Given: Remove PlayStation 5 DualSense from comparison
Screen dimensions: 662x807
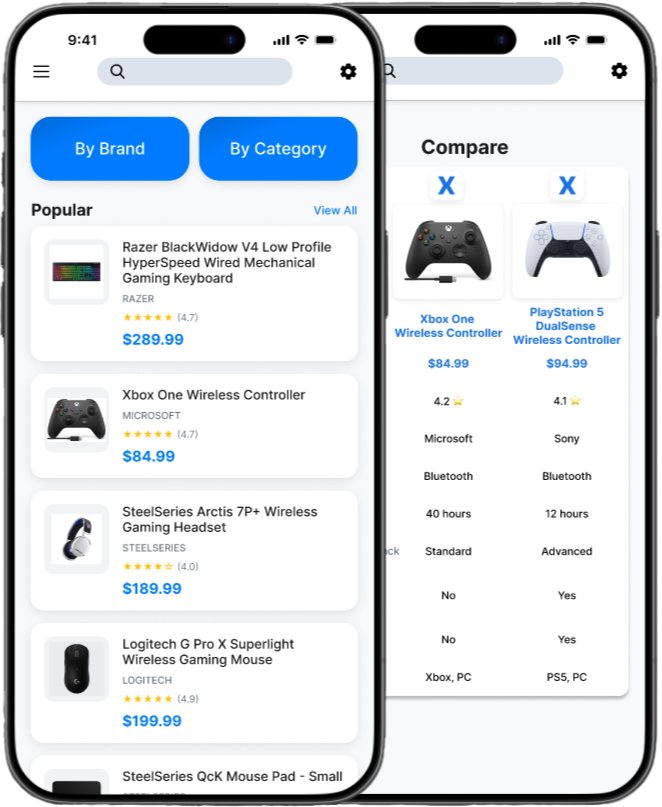Looking at the screenshot, I should pos(567,185).
